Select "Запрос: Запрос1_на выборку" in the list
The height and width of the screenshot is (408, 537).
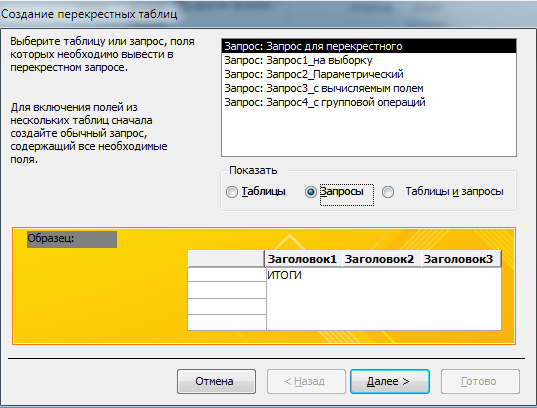[x=369, y=60]
